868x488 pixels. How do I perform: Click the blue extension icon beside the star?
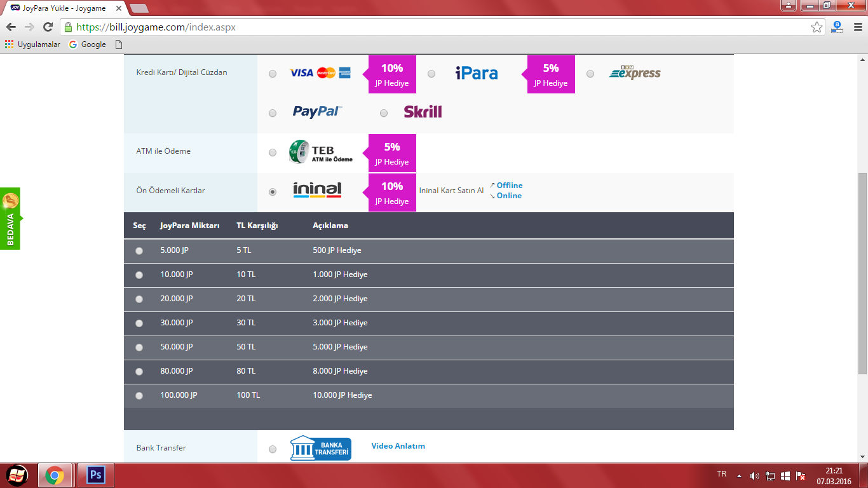[837, 27]
